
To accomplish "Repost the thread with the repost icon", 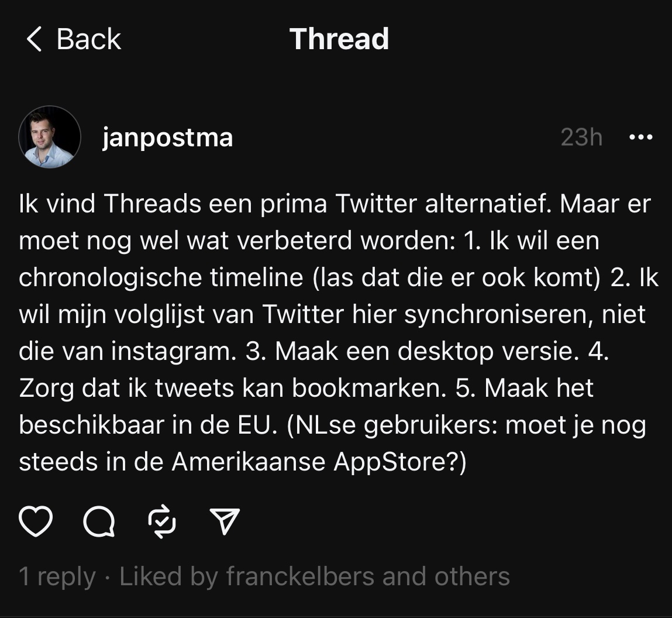I will (162, 521).
